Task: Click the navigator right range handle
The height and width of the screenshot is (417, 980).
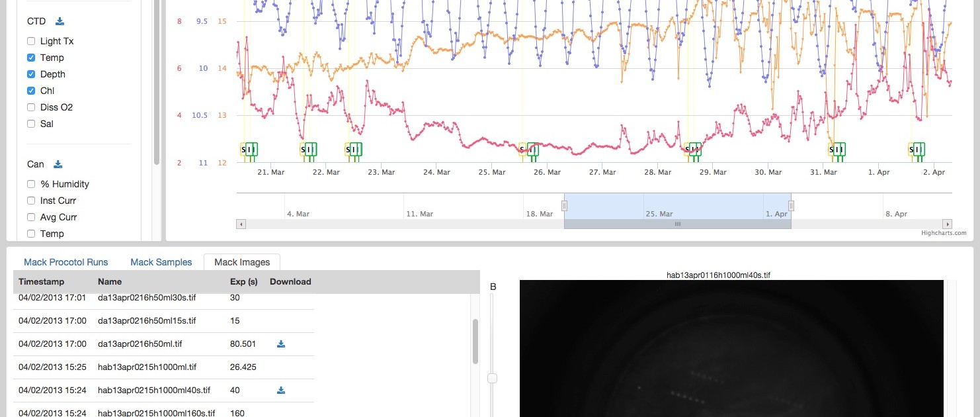Action: 791,206
